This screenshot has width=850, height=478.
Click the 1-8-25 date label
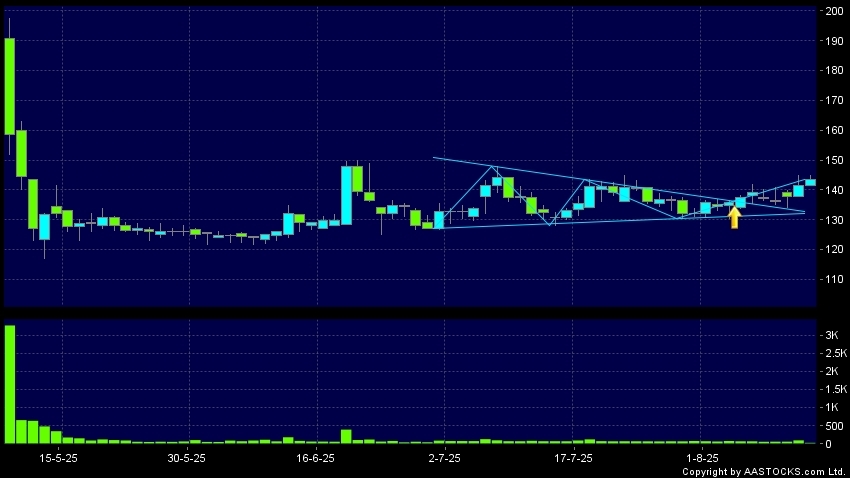702,458
